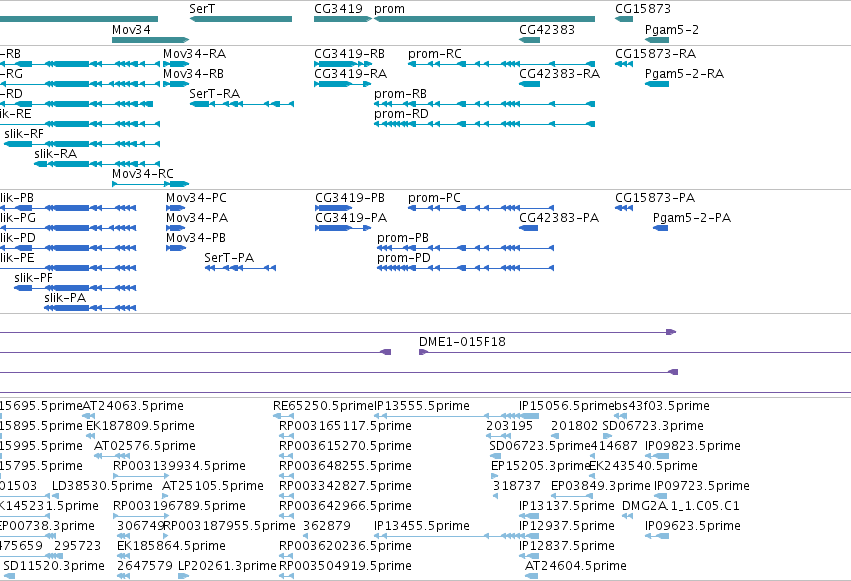Click the IP09823.5prime EST label
Image resolution: width=851 pixels, height=581 pixels.
[x=693, y=445]
